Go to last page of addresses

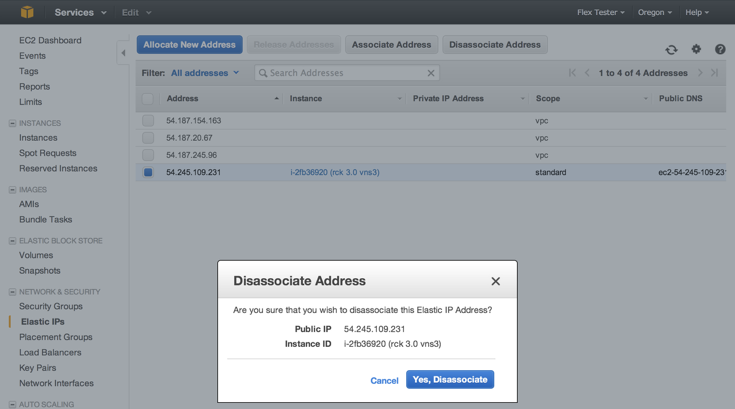[x=714, y=73]
